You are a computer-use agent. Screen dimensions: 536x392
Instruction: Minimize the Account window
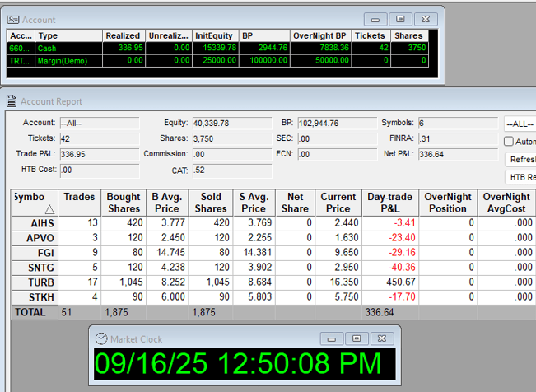375,19
